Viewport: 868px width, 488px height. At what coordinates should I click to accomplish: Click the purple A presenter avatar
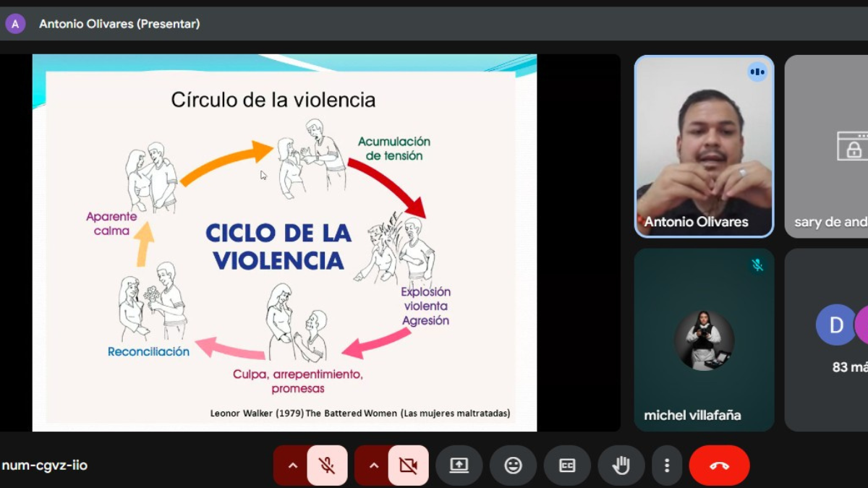15,24
